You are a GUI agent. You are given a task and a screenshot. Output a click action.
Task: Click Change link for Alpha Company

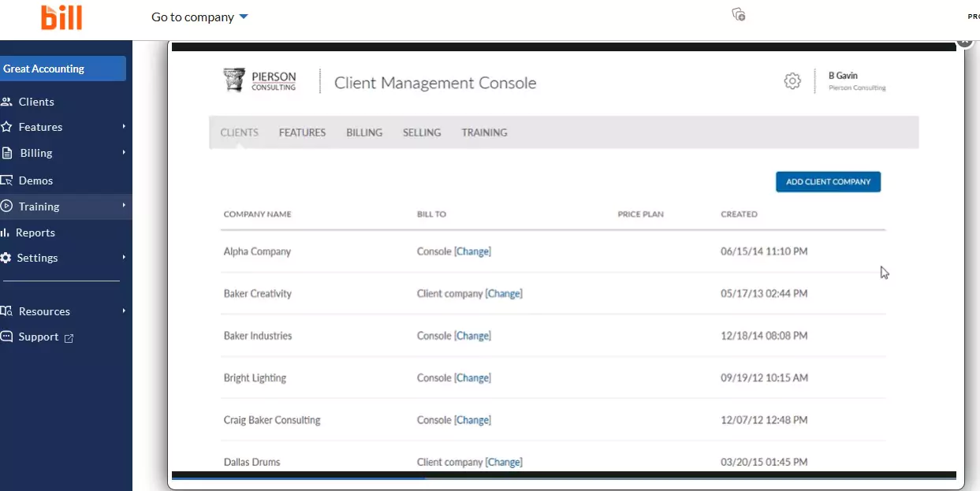click(x=472, y=251)
